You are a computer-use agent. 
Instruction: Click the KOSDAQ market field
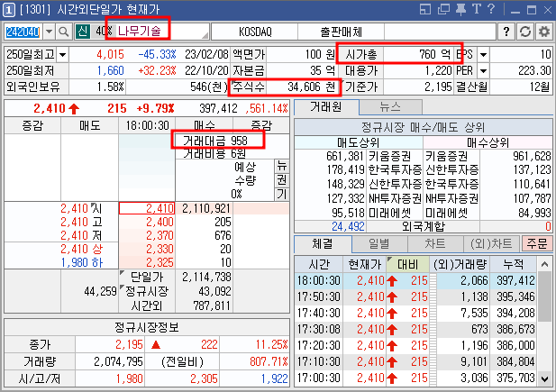click(x=255, y=32)
